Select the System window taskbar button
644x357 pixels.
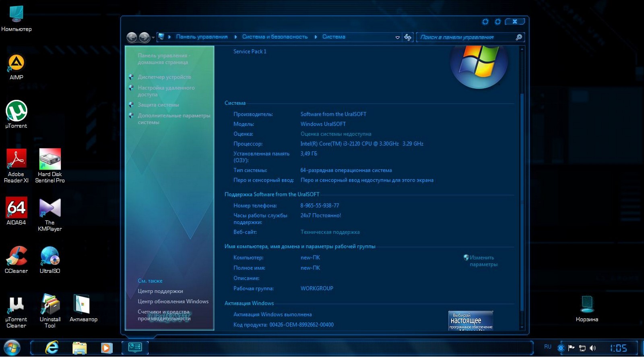tap(135, 347)
